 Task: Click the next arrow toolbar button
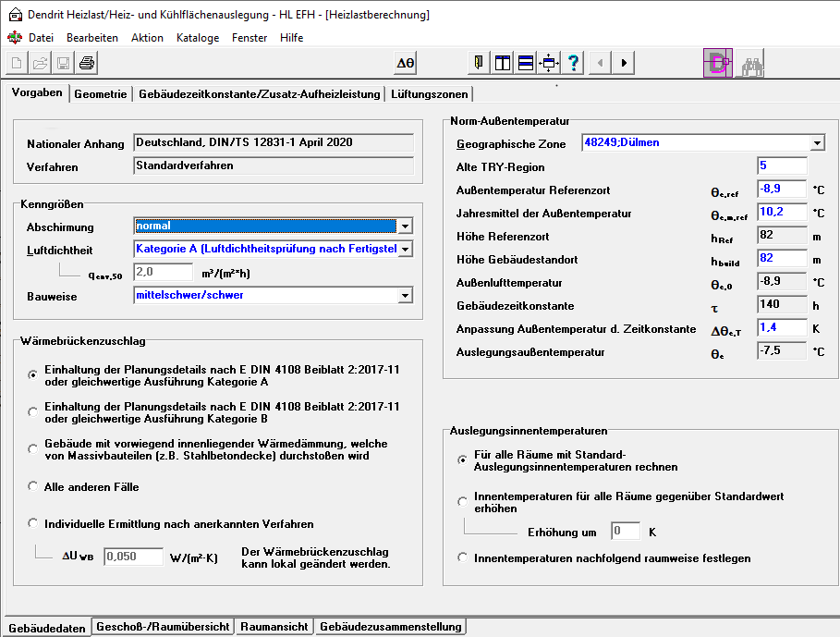click(x=624, y=63)
